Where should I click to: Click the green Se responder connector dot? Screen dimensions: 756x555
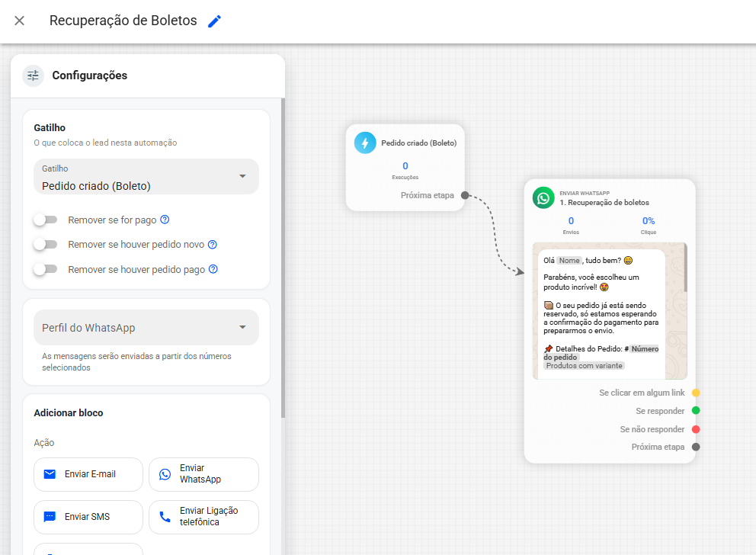[696, 411]
